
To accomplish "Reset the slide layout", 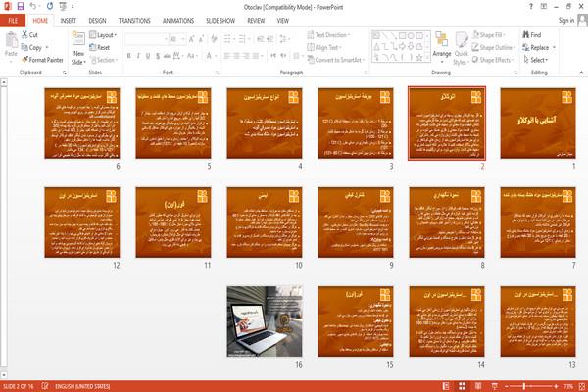I will [x=100, y=47].
